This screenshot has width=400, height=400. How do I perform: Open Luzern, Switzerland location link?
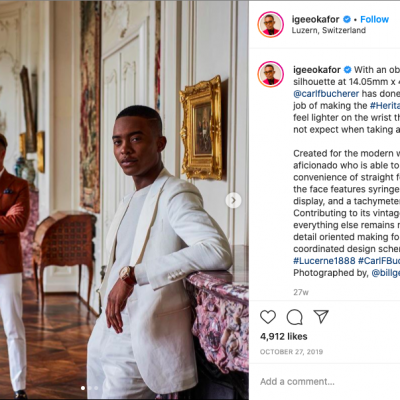[329, 30]
